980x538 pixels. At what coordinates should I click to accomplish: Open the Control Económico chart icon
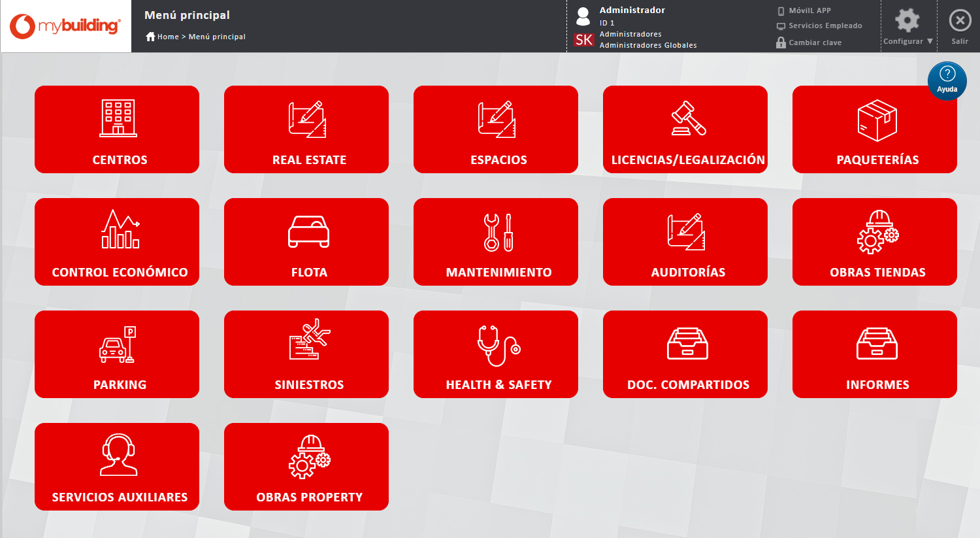[120, 229]
